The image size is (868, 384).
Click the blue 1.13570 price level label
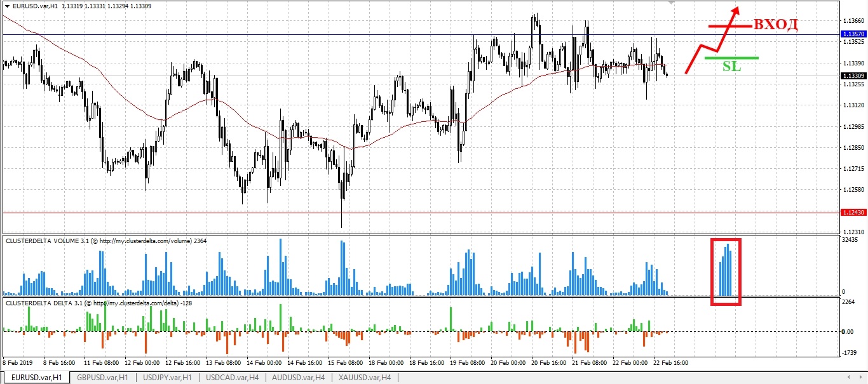[x=852, y=34]
